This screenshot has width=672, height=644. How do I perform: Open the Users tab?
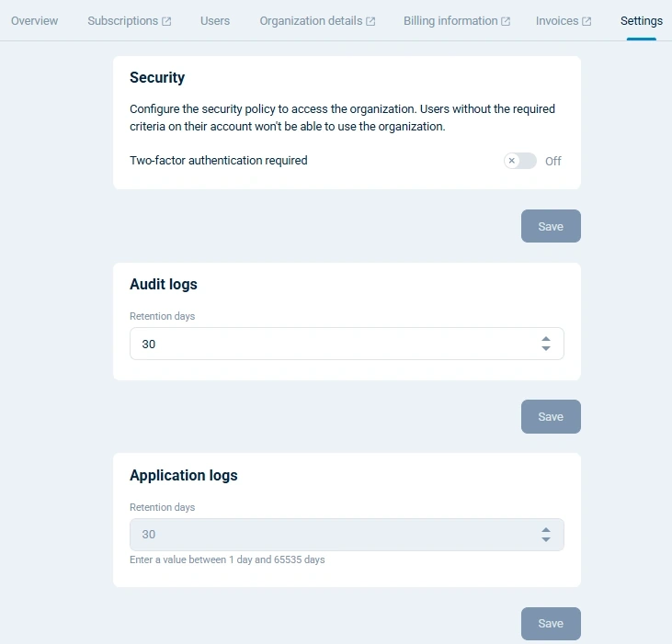click(x=215, y=21)
